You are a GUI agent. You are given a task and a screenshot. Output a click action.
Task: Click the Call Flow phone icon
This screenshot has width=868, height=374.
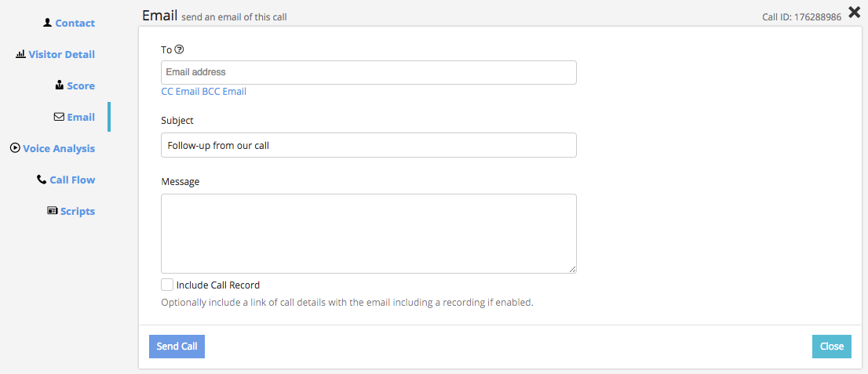point(42,180)
